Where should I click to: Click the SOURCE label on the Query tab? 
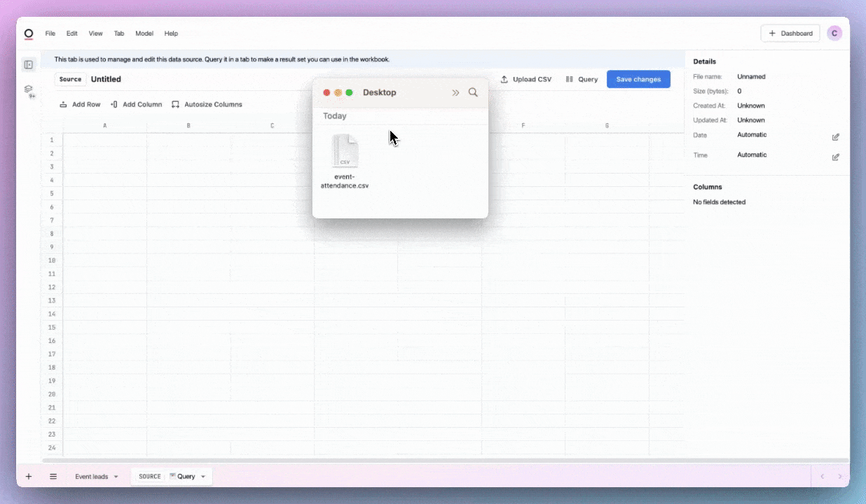point(149,476)
